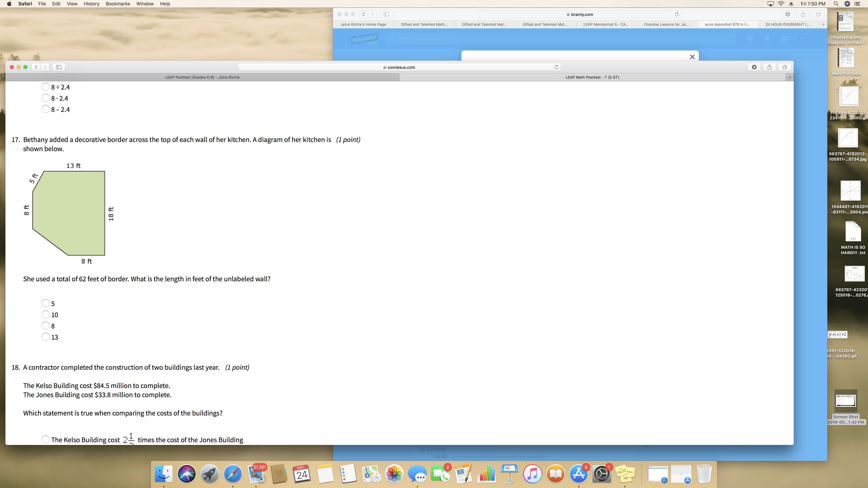This screenshot has height=488, width=868.
Task: Click the sidebar toggle in connexus window
Action: tap(59, 67)
